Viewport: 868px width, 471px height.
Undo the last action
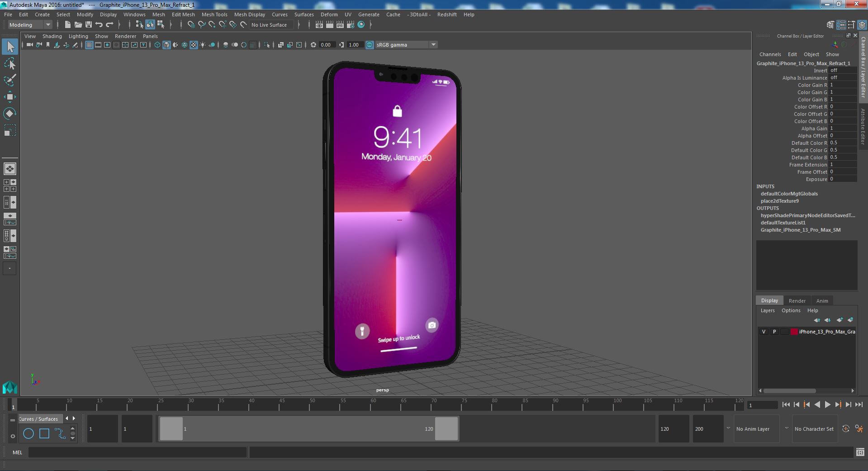pos(99,25)
